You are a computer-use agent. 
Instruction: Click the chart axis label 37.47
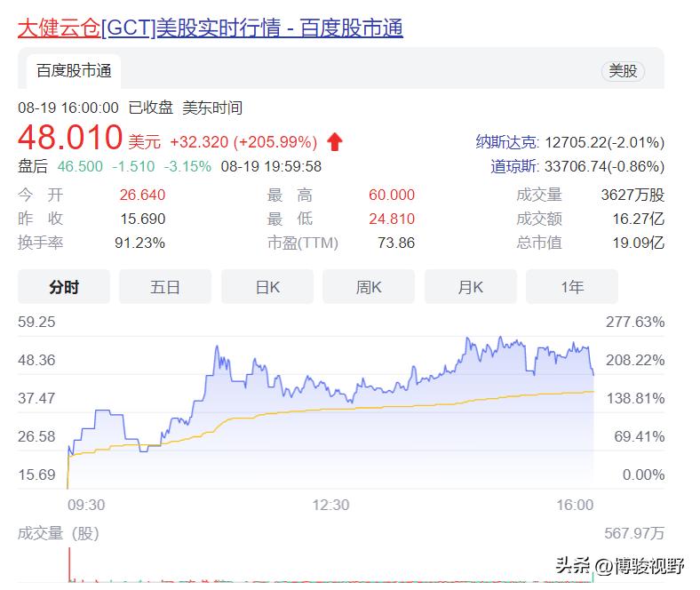click(36, 398)
